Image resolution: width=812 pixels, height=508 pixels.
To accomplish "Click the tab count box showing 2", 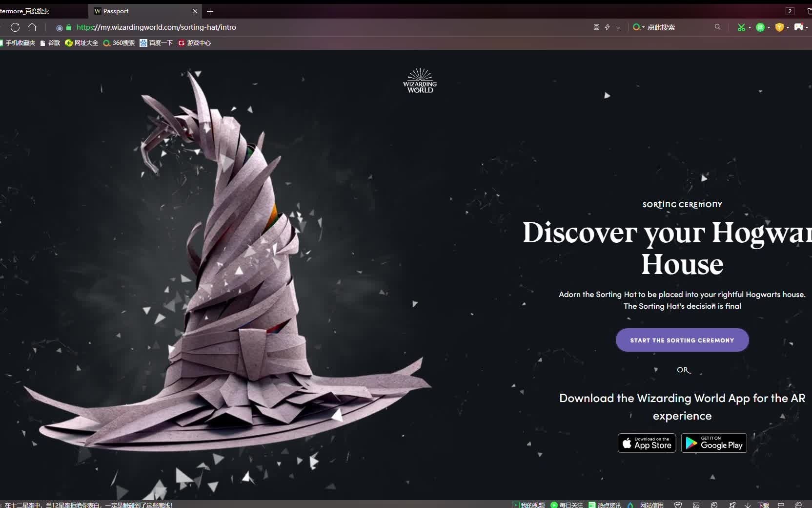I will (790, 11).
